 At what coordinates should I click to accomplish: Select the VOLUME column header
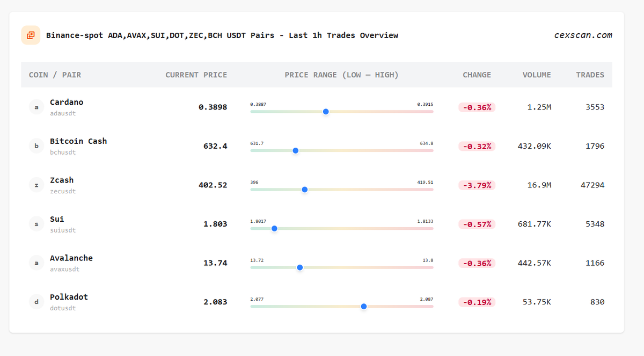[x=537, y=75]
